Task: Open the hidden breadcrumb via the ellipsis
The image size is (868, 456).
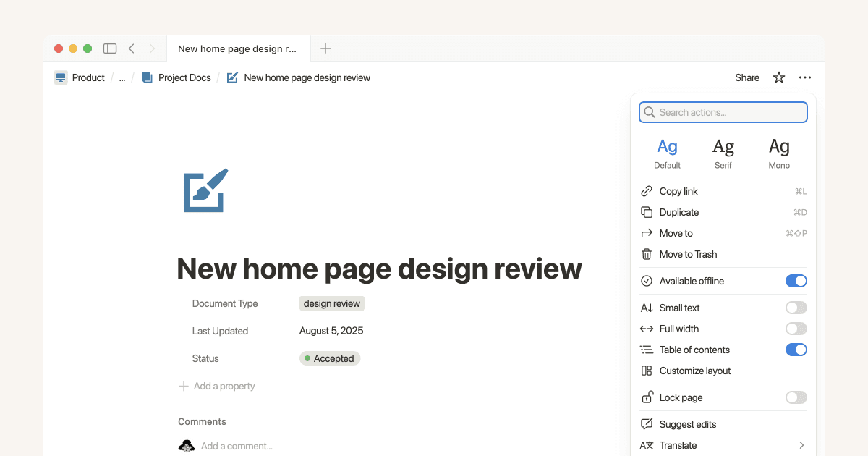Action: 122,77
